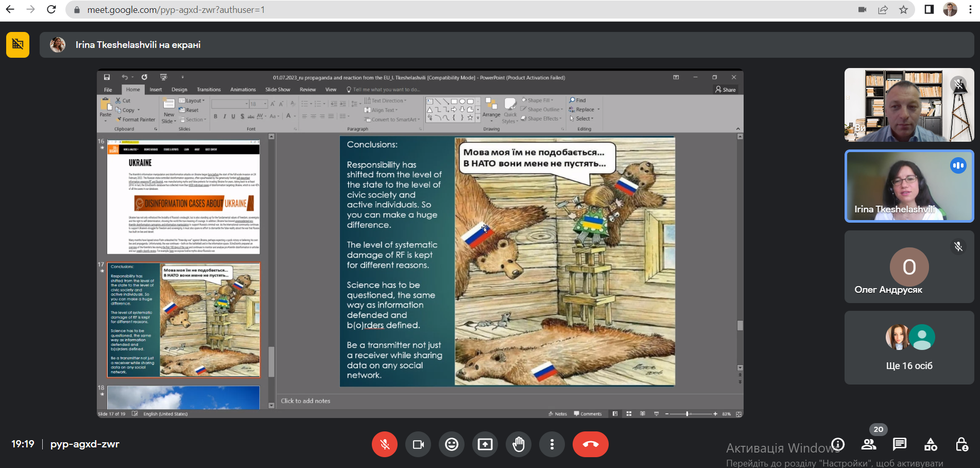980x468 pixels.
Task: Switch to the Design ribbon tab
Action: click(179, 90)
